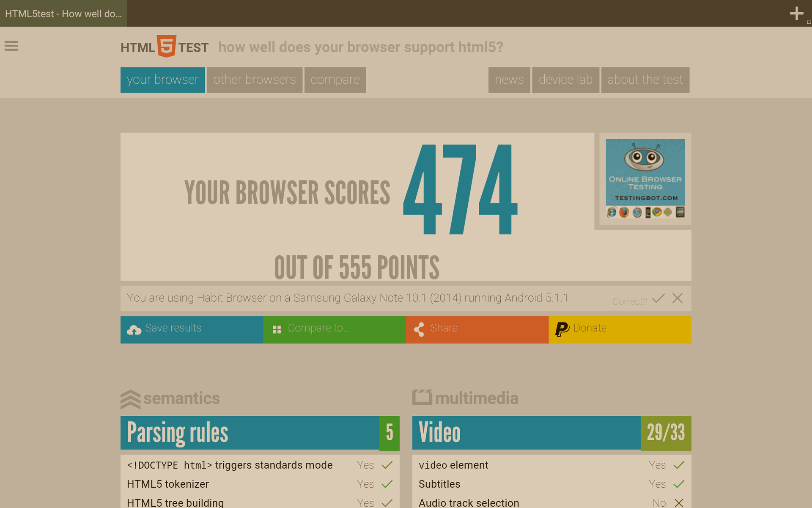
Task: Click the 474 browser score
Action: click(460, 189)
